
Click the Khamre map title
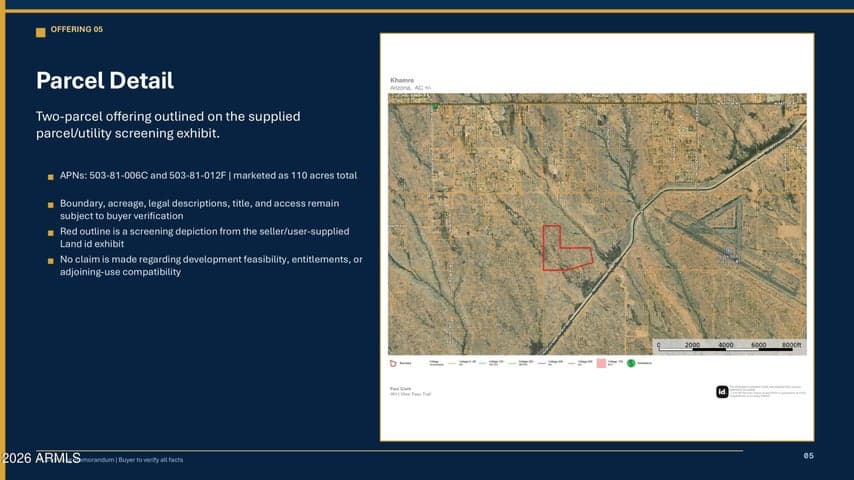point(402,80)
